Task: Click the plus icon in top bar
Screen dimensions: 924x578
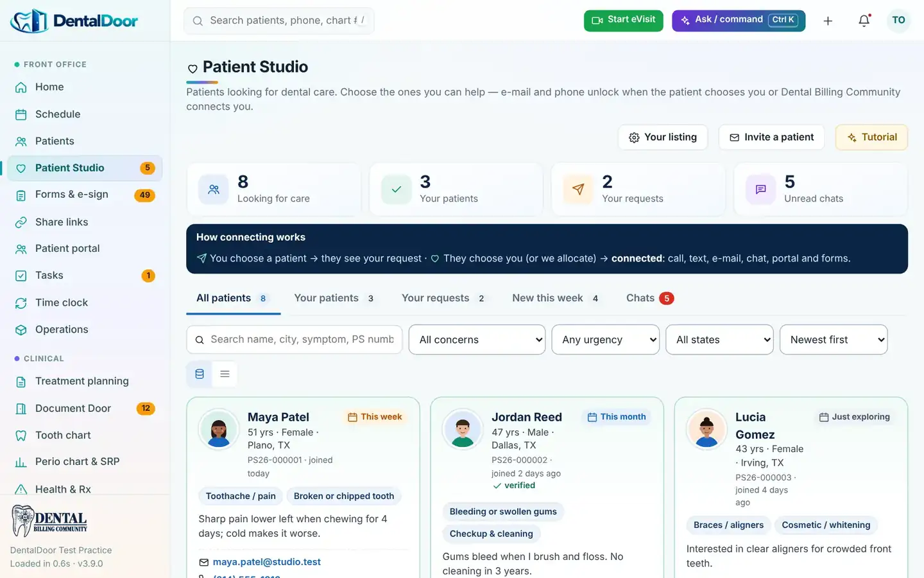Action: [x=828, y=21]
